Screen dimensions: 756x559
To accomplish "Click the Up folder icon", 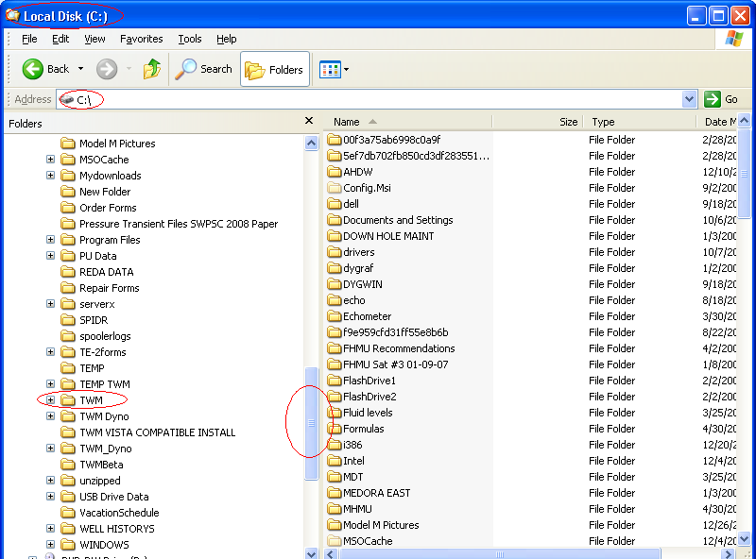I will pyautogui.click(x=151, y=69).
